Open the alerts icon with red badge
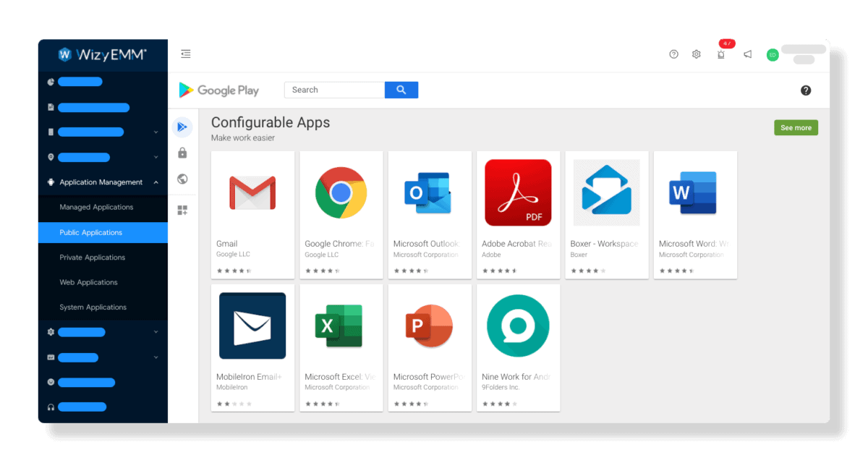 pos(721,54)
